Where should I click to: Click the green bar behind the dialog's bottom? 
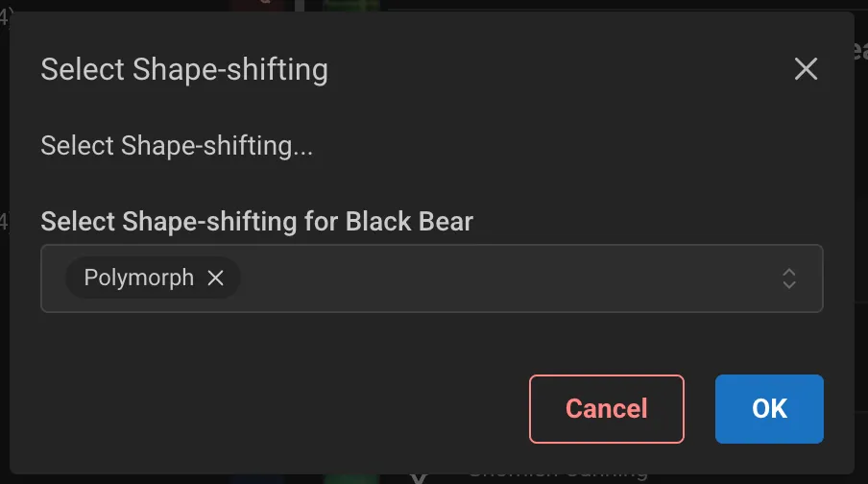(x=351, y=477)
